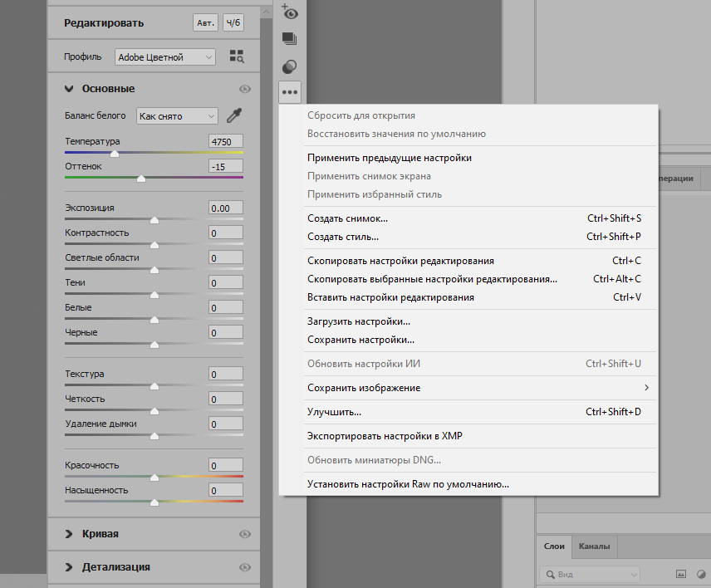Click the pixel layer filter icon
This screenshot has height=588, width=711.
[680, 574]
